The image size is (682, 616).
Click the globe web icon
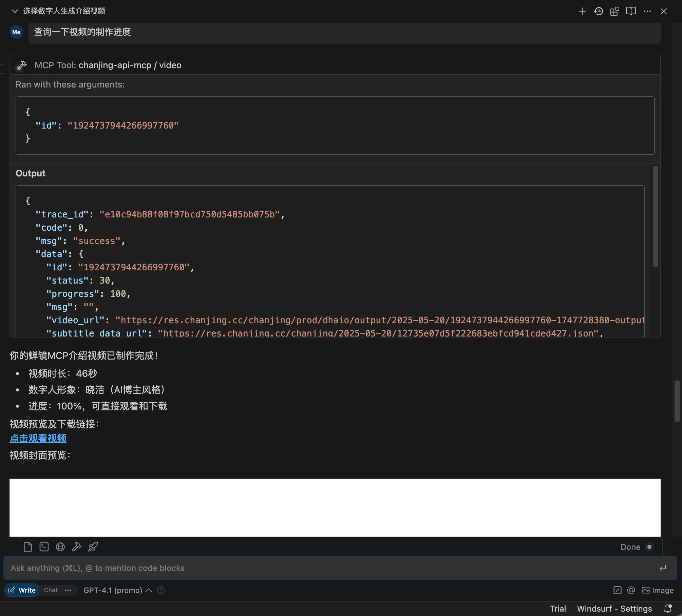(60, 547)
